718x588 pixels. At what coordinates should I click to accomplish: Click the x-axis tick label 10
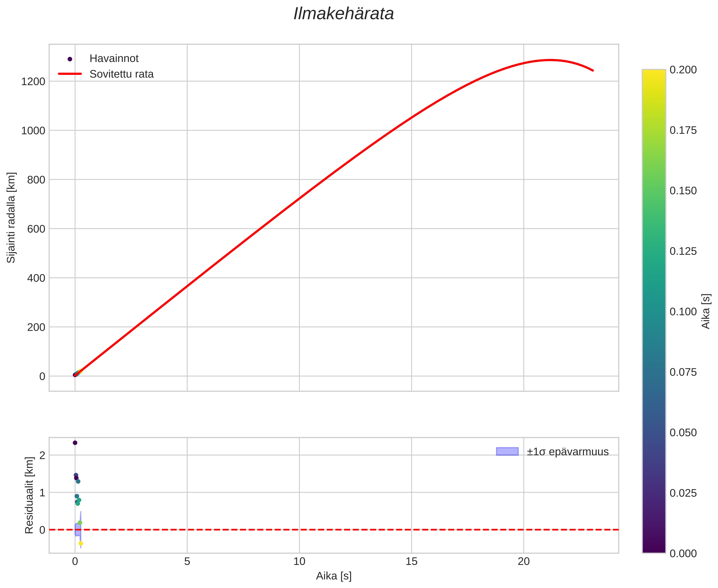tap(299, 562)
